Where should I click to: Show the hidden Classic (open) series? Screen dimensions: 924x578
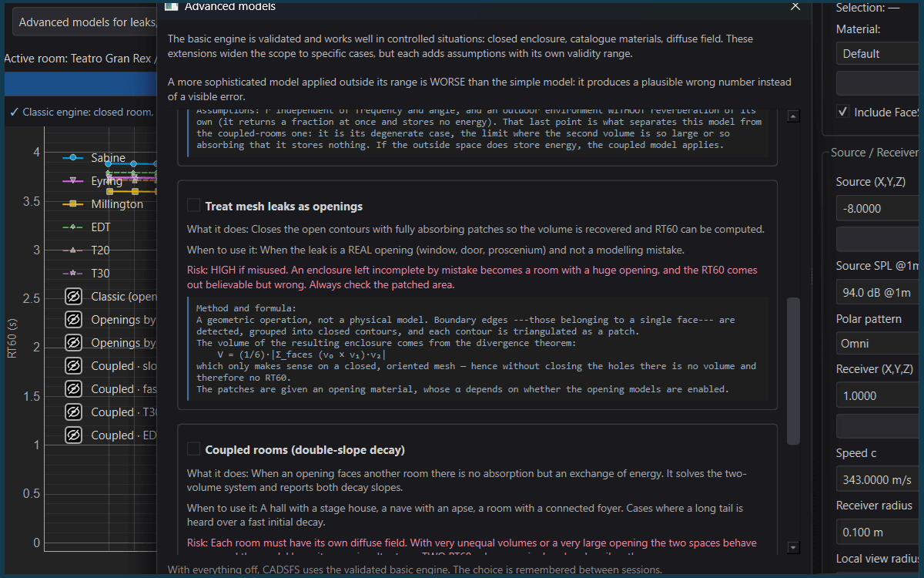coord(73,297)
